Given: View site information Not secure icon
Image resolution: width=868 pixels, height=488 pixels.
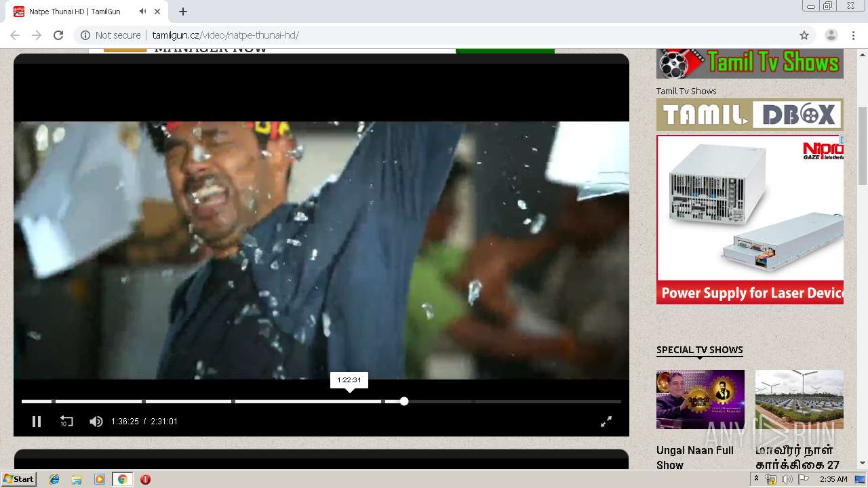Looking at the screenshot, I should pos(85,35).
